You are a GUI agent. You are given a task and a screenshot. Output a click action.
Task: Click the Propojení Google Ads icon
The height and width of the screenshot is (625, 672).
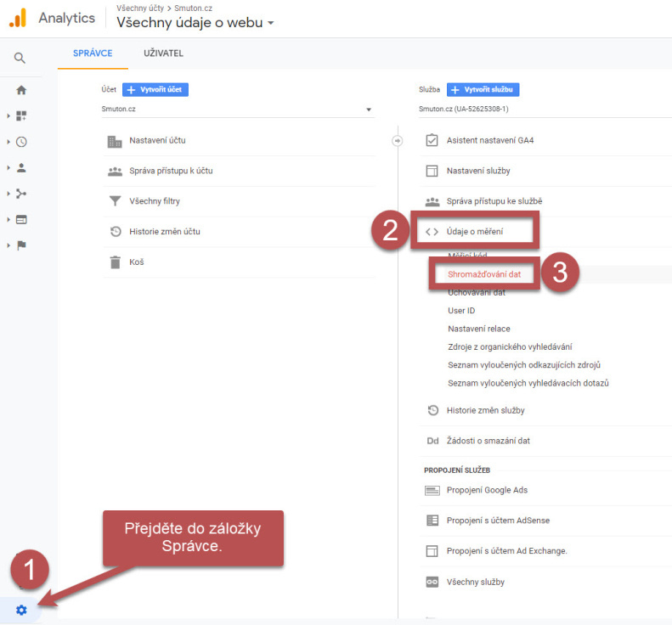432,491
